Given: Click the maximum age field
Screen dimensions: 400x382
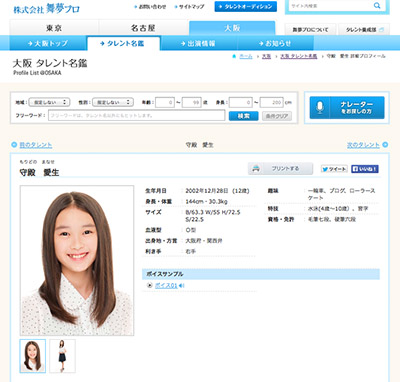Looking at the screenshot, I should pos(192,102).
